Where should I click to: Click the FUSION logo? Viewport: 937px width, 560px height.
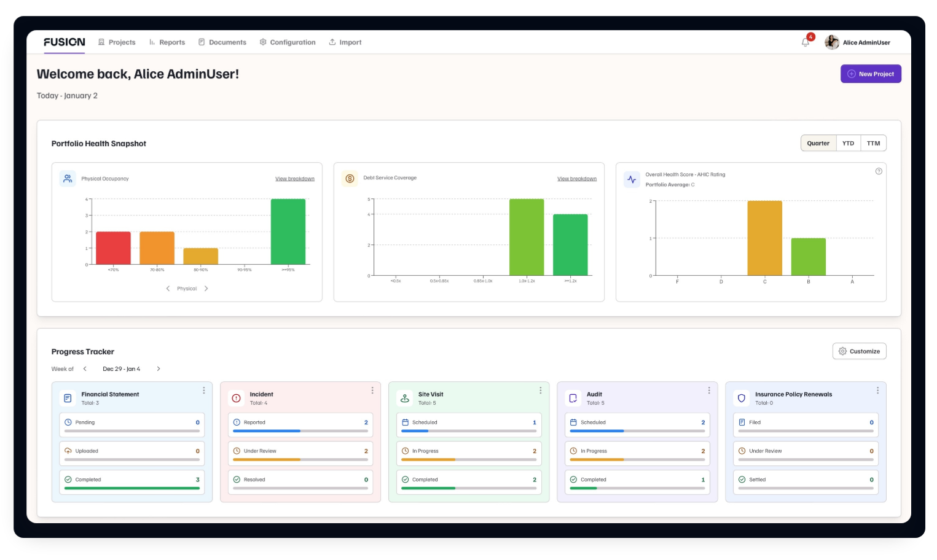65,42
